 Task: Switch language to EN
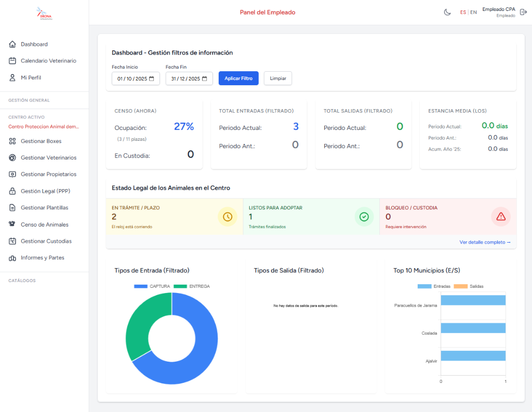(x=473, y=12)
